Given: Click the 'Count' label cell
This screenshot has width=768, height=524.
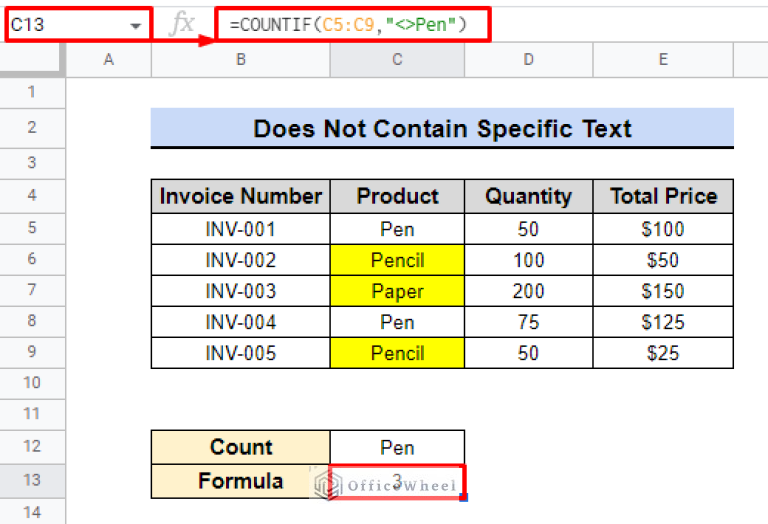Looking at the screenshot, I should click(x=240, y=447).
